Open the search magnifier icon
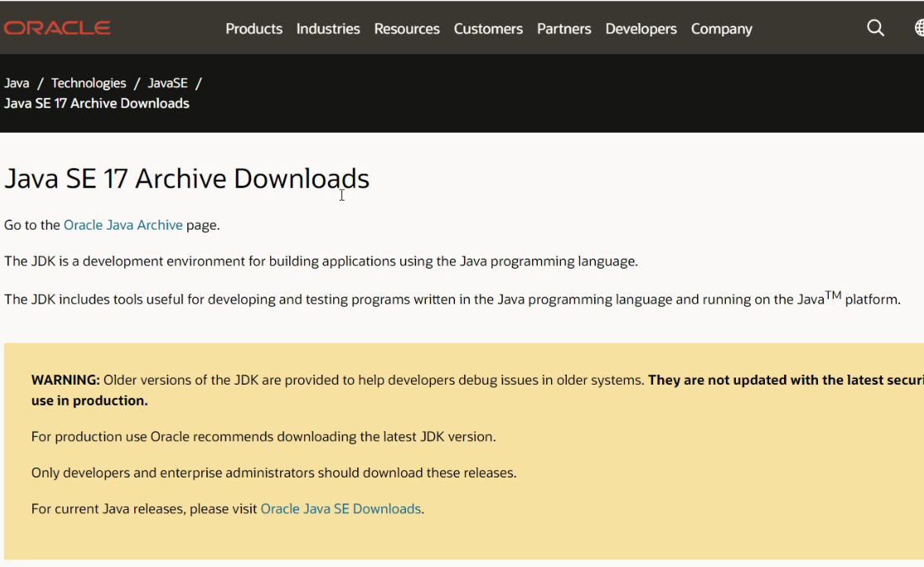This screenshot has height=567, width=924. pyautogui.click(x=875, y=27)
